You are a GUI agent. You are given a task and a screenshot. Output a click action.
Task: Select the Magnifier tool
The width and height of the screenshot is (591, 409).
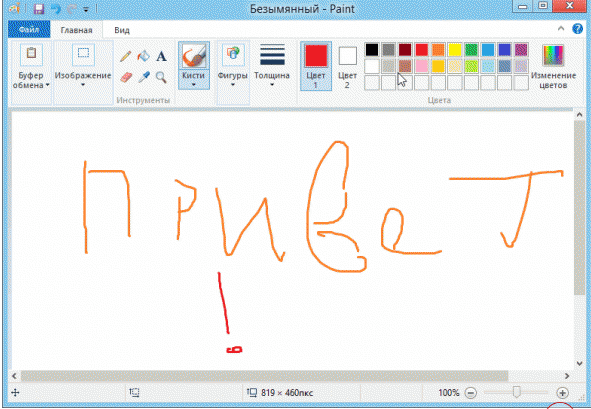[161, 77]
